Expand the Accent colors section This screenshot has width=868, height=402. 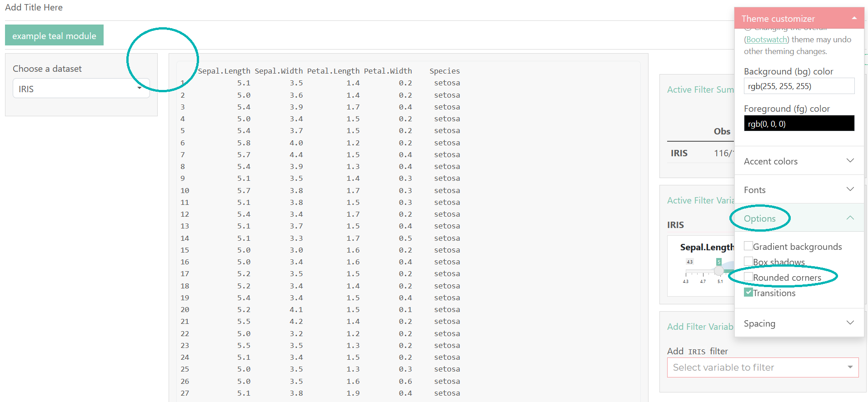point(771,161)
